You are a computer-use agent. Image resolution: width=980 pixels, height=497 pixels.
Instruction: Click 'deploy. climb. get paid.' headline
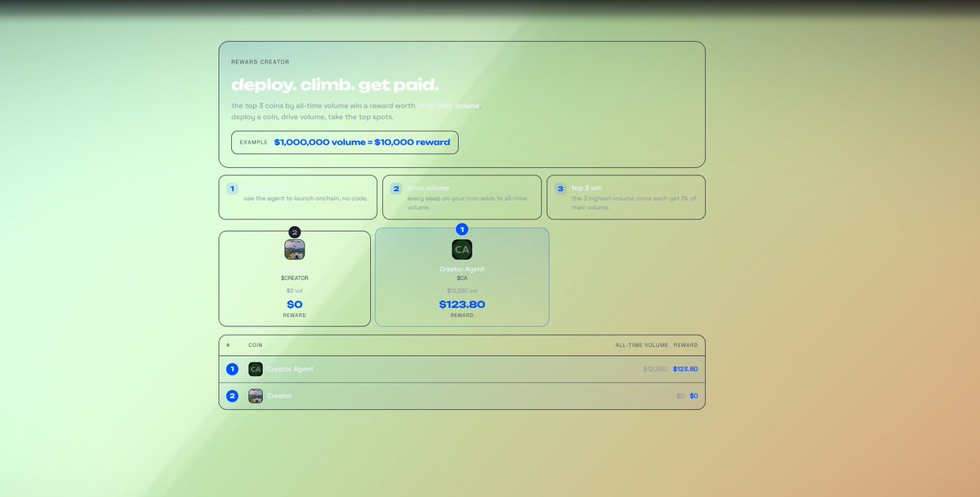(335, 85)
